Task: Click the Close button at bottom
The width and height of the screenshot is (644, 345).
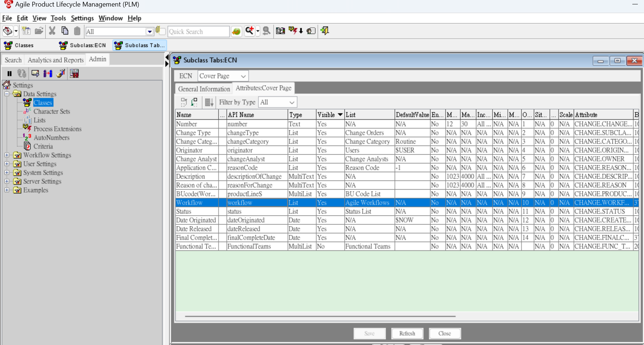Action: tap(445, 333)
